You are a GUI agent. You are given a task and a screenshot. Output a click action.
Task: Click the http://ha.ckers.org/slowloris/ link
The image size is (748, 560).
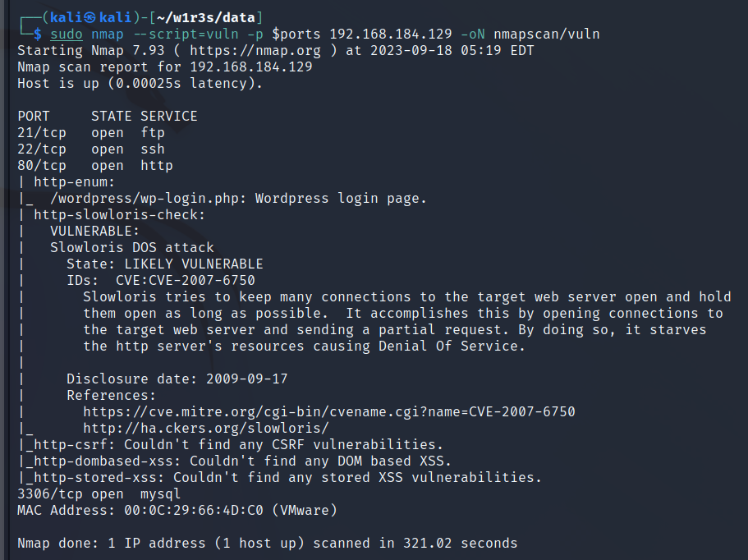coord(206,429)
